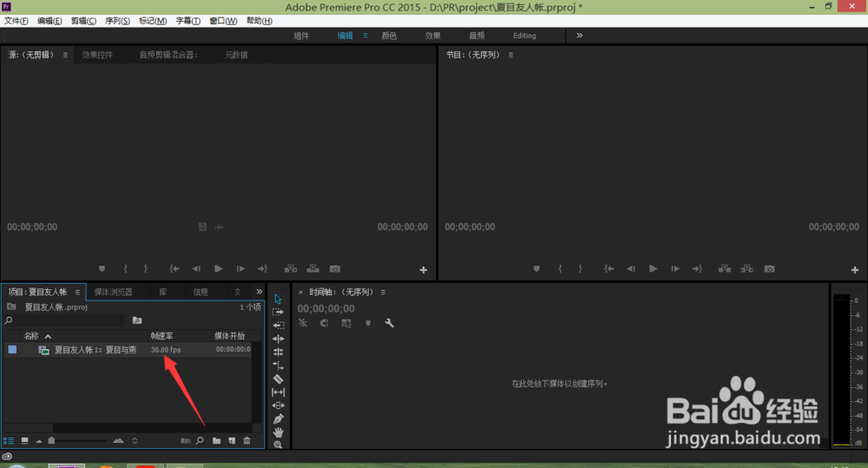Expand Project panel tabs overflow chevrons
Viewport: 868px width, 468px height.
point(259,292)
